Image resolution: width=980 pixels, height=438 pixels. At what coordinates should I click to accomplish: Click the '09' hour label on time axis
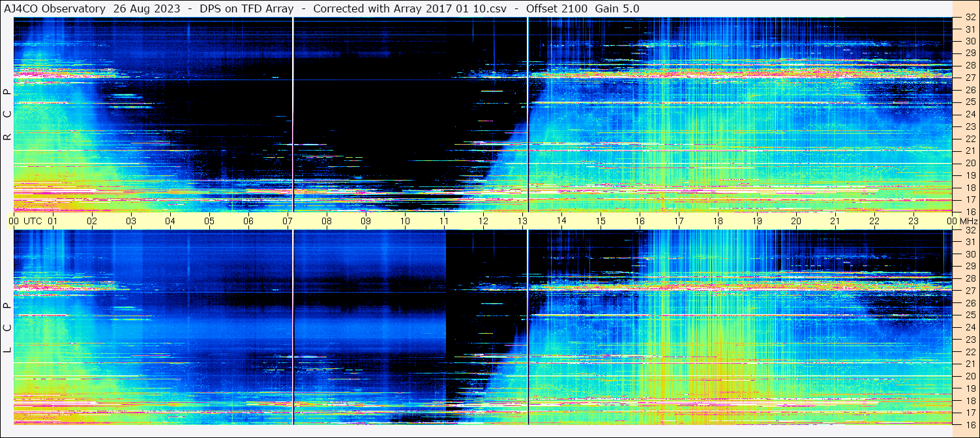pyautogui.click(x=366, y=221)
